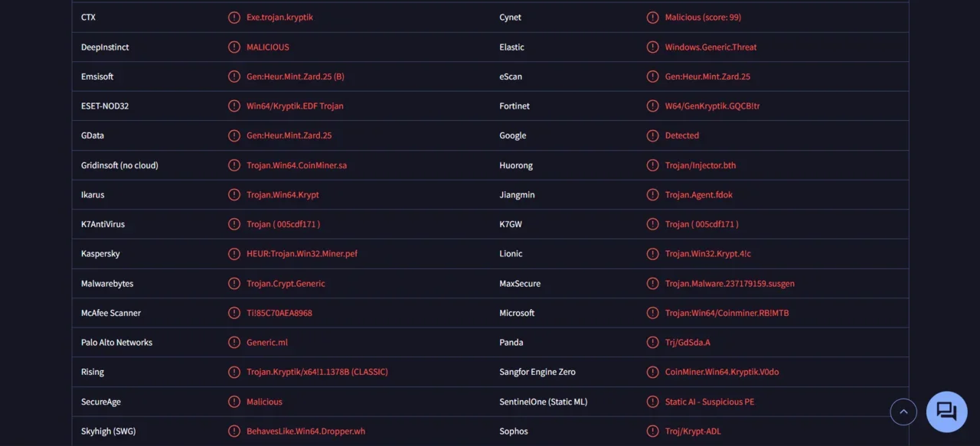
Task: Click warning icon beside Windows.Generic.Threat
Action: pyautogui.click(x=652, y=47)
